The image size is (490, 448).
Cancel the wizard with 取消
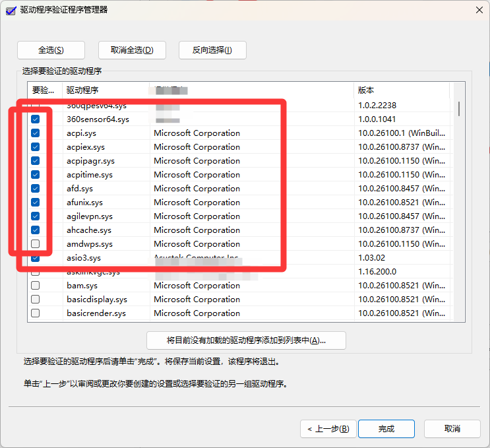(452, 429)
